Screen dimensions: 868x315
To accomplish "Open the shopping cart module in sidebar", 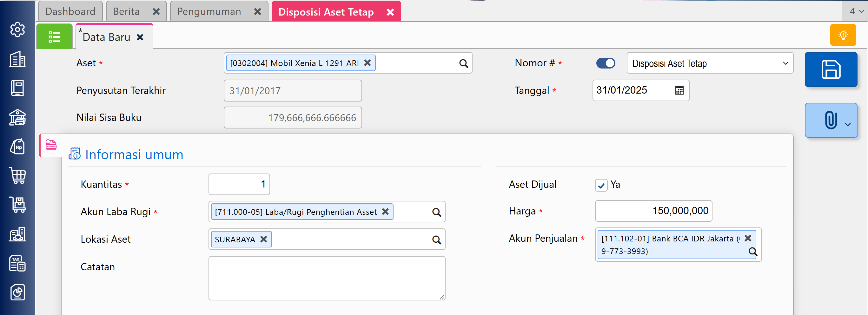I will 17,175.
